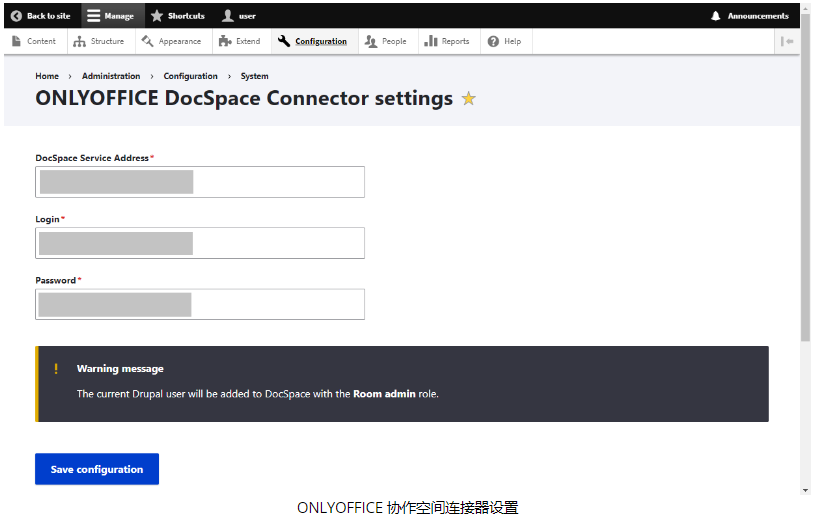Viewport: 815px width, 521px height.
Task: Click the 'Room admin' bold text
Action: pyautogui.click(x=384, y=394)
